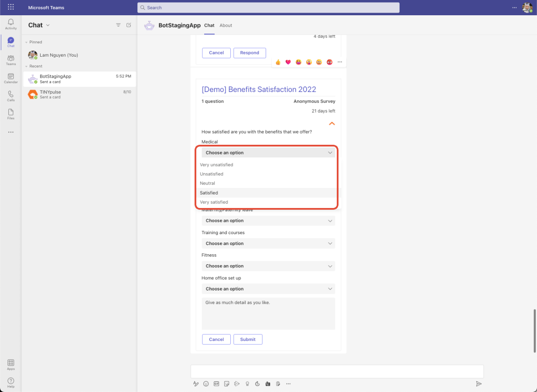Collapse the Pinned section

click(26, 42)
